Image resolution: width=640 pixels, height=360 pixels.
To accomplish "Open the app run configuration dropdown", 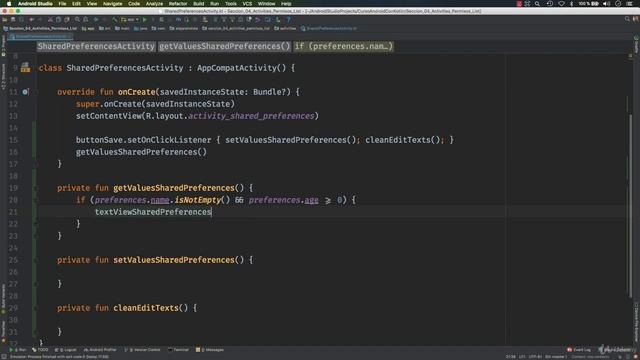I will 130,20.
